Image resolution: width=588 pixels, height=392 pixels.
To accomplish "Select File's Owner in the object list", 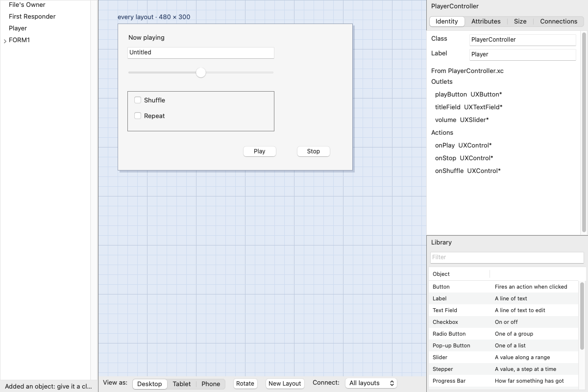I will point(27,5).
